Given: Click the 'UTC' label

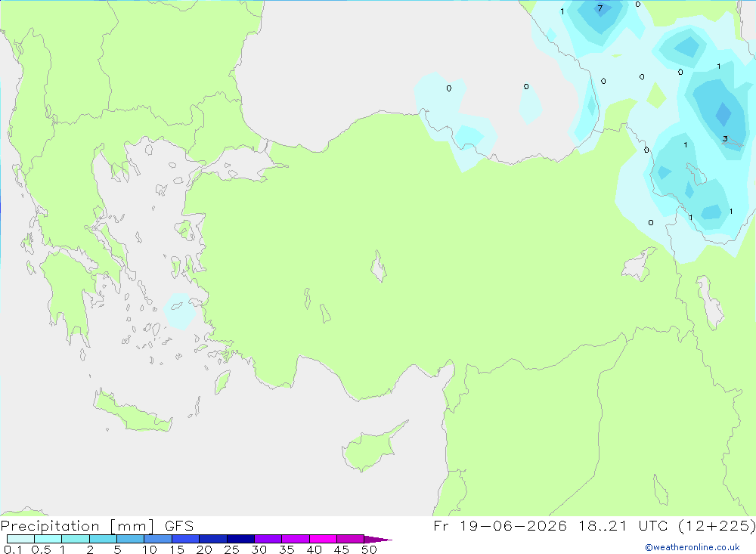Looking at the screenshot, I should point(653,525).
